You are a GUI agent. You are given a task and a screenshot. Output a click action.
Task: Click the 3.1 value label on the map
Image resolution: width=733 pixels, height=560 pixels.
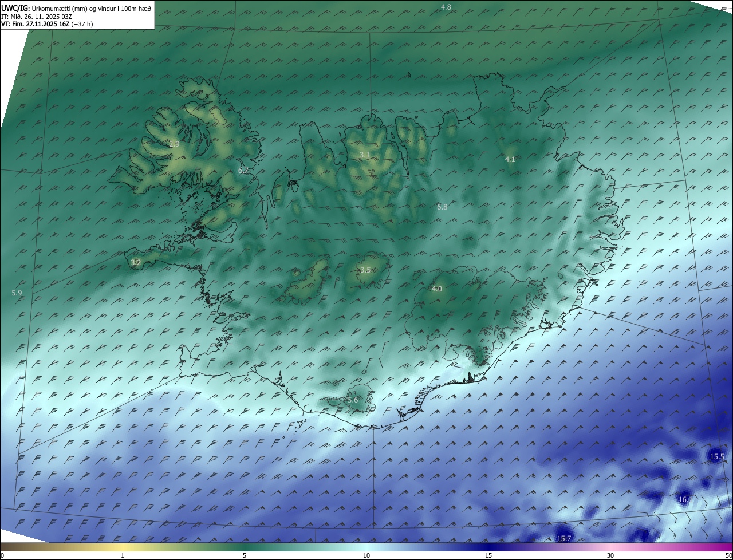pyautogui.click(x=365, y=155)
